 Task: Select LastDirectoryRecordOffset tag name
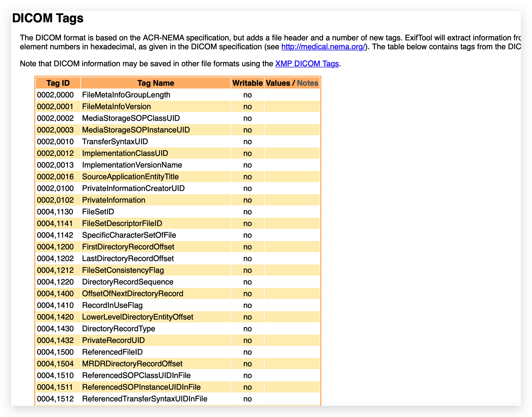tap(128, 259)
